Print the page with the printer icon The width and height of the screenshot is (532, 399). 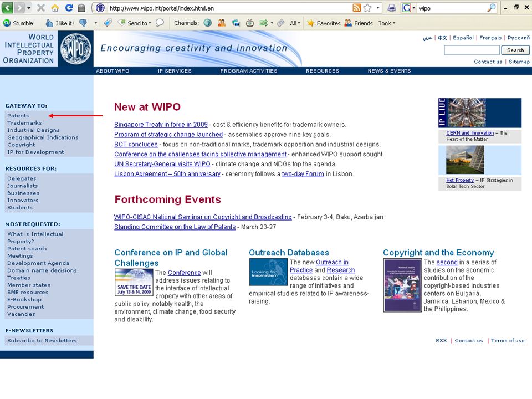point(392,8)
